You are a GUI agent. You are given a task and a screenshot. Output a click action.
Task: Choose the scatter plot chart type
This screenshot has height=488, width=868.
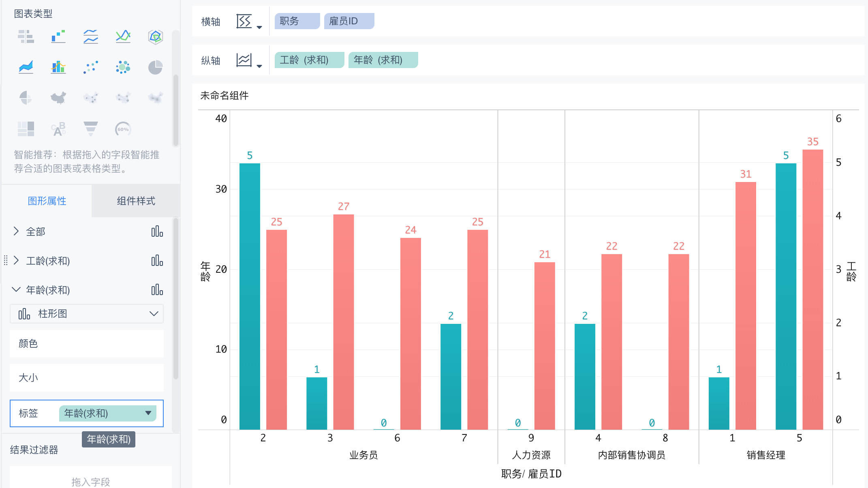91,67
